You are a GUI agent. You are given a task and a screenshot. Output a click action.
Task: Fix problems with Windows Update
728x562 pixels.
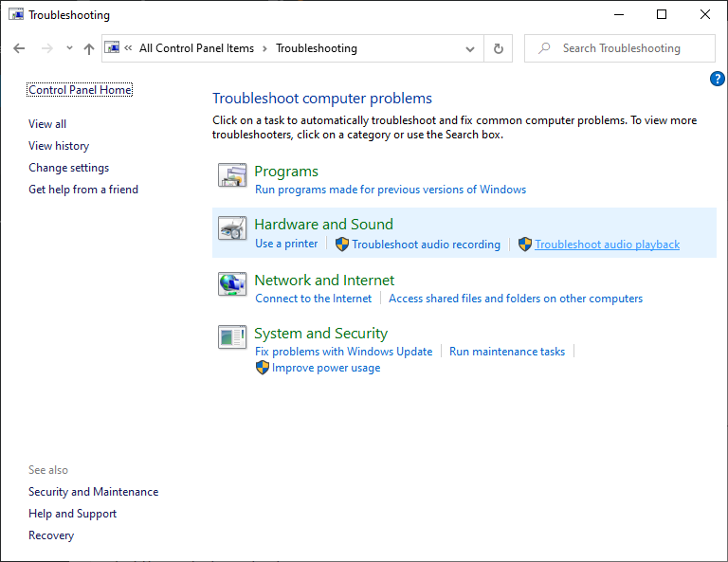coord(343,352)
